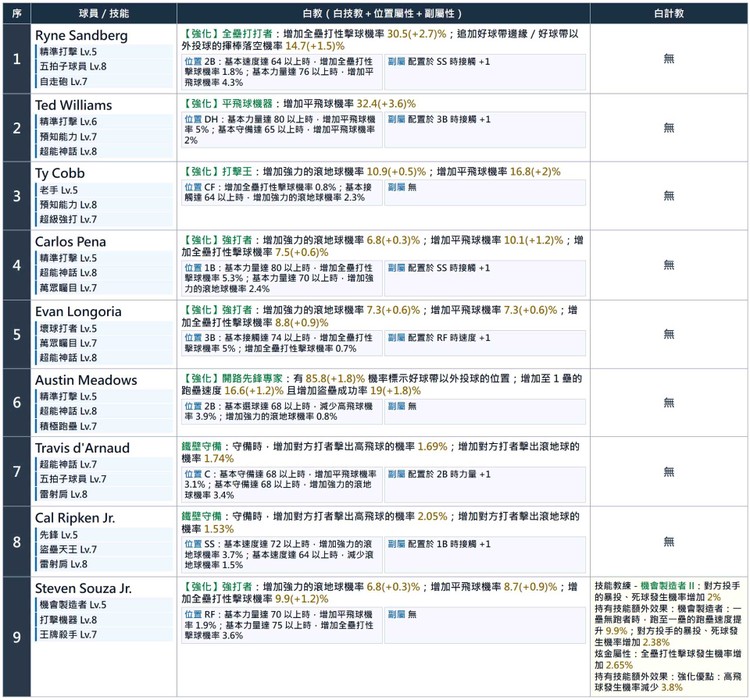
Task: Click Steven Souza Jr.'s skill 打擊機器 Lv.8
Action: (104, 620)
